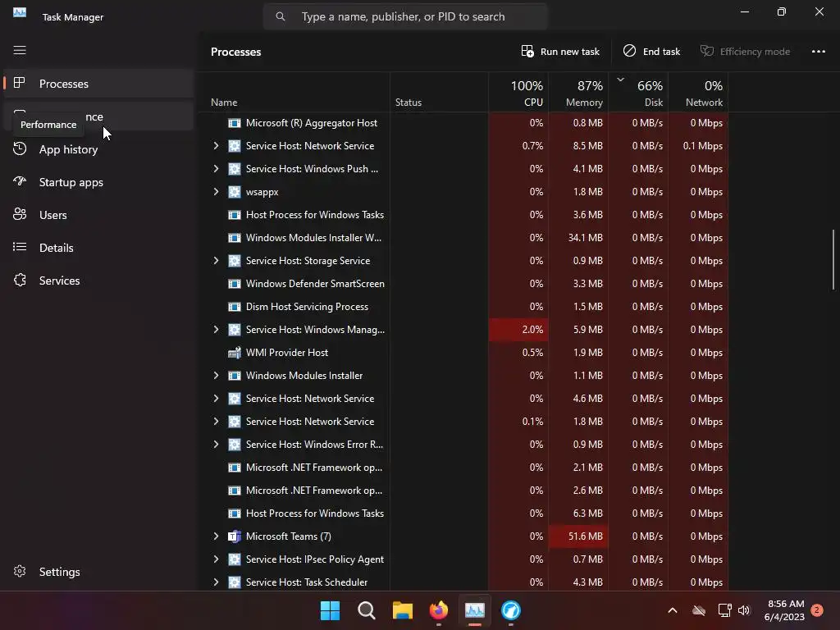840x630 pixels.
Task: Click the Settings gear icon
Action: point(20,572)
